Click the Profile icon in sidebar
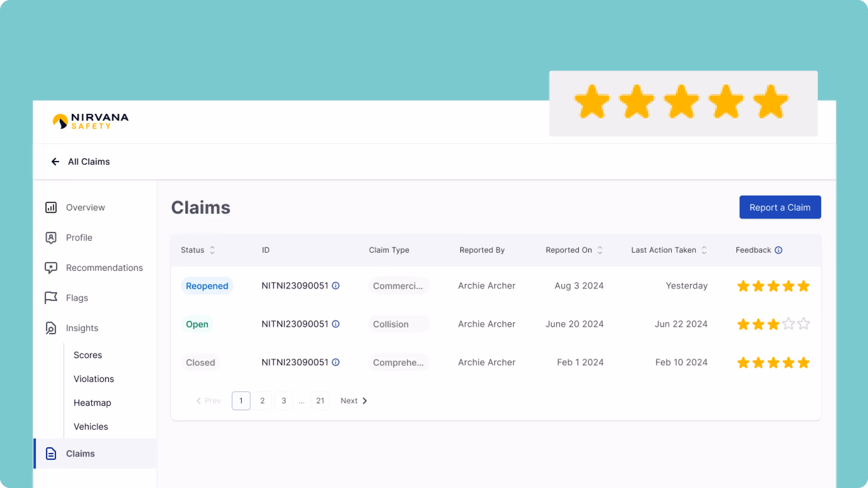This screenshot has width=868, height=488. coord(51,238)
